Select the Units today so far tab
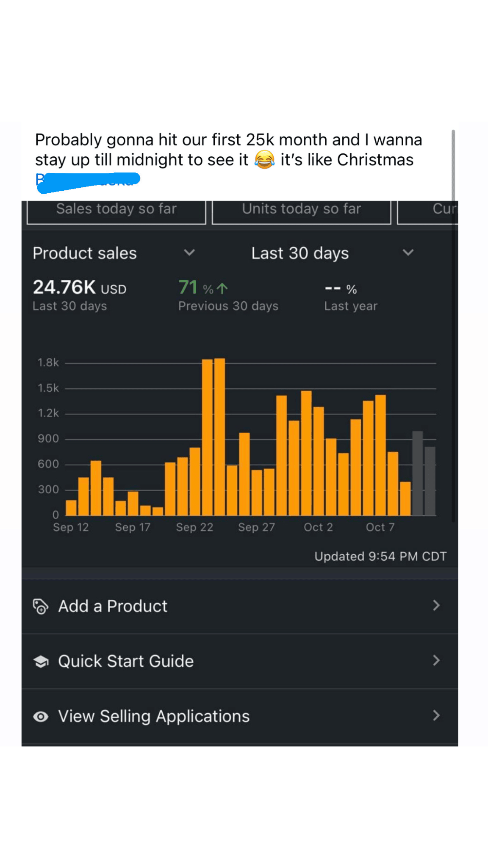The image size is (488, 868). click(x=301, y=210)
